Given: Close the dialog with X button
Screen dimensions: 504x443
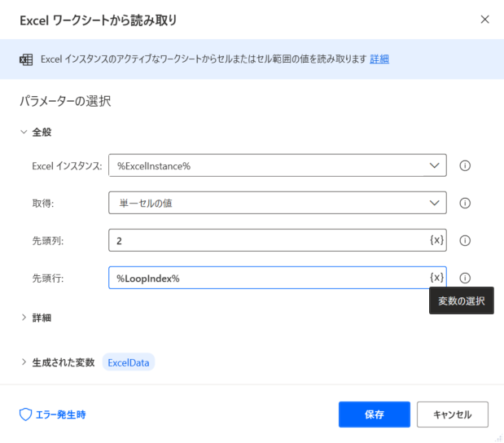Looking at the screenshot, I should click(484, 20).
